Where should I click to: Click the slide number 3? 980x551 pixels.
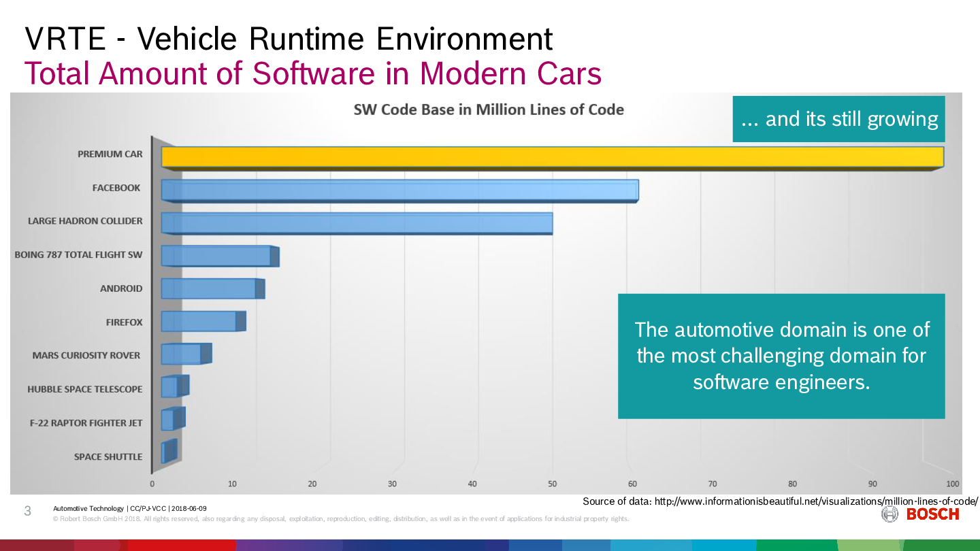(28, 511)
